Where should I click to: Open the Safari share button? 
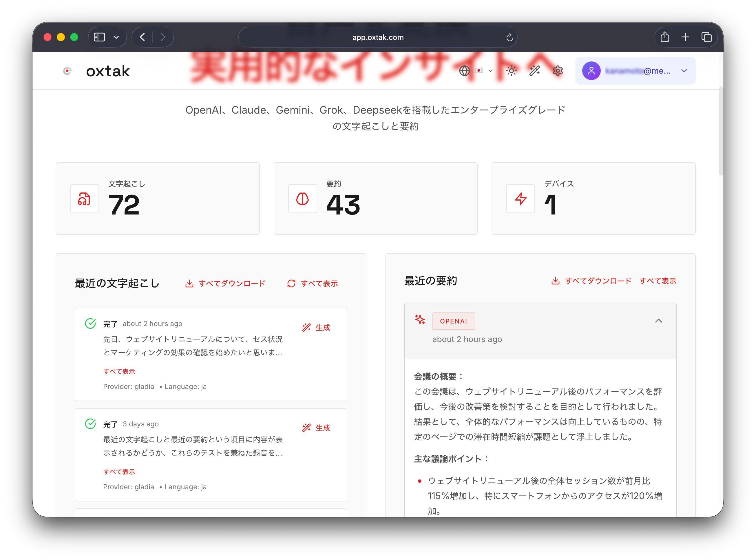[x=665, y=37]
